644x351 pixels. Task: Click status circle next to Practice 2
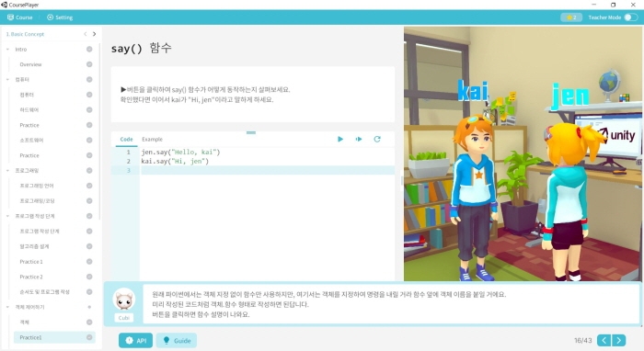[89, 277]
